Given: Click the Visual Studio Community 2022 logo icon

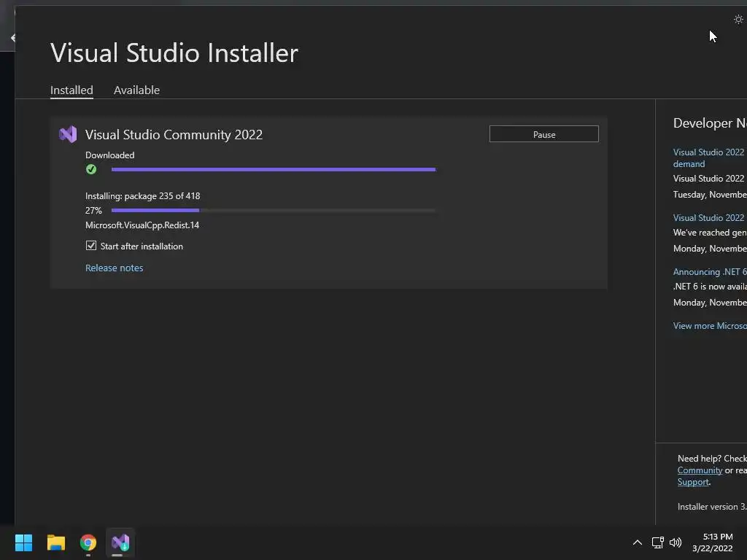Looking at the screenshot, I should pos(68,134).
